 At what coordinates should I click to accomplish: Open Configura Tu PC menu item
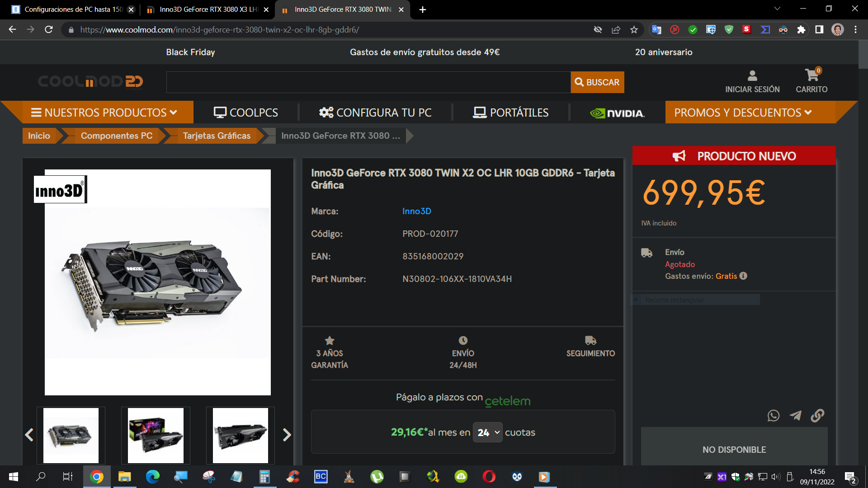[375, 113]
